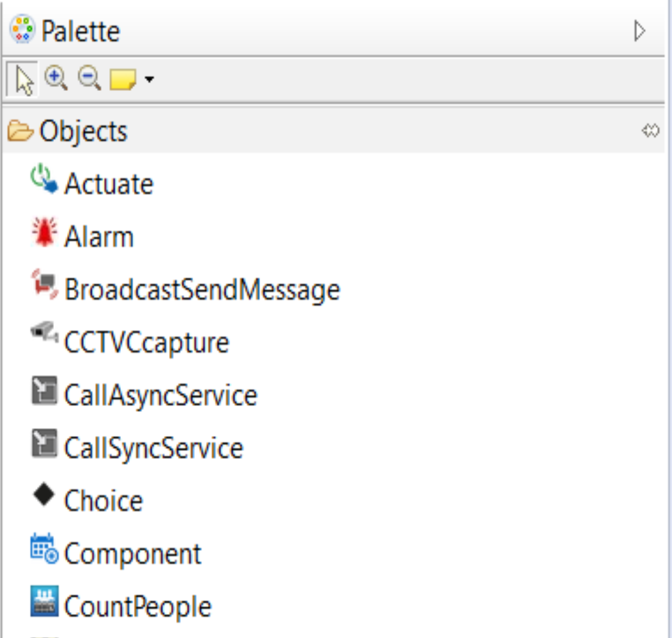Viewport: 672px width, 638px height.
Task: Collapse the Objects drawer folder
Action: click(x=20, y=131)
